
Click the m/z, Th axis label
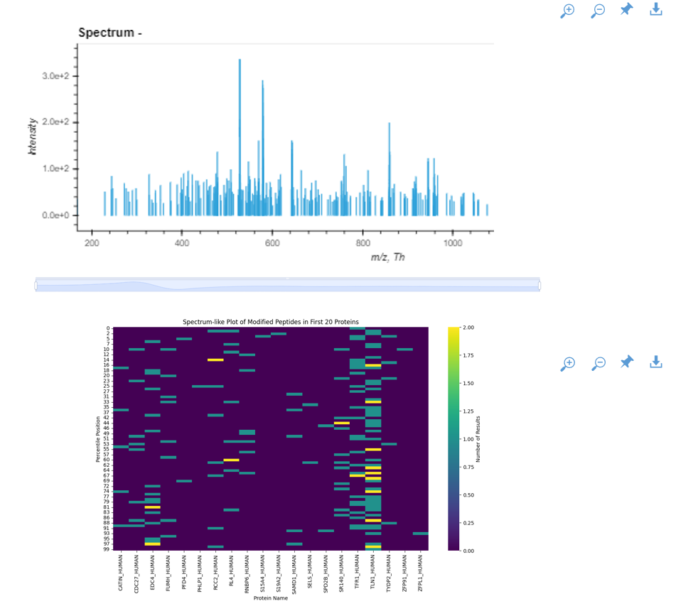(388, 256)
